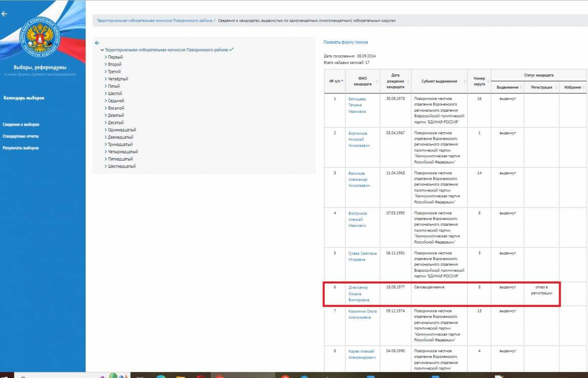
Task: Open Результаты выборов in sidebar
Action: click(21, 148)
